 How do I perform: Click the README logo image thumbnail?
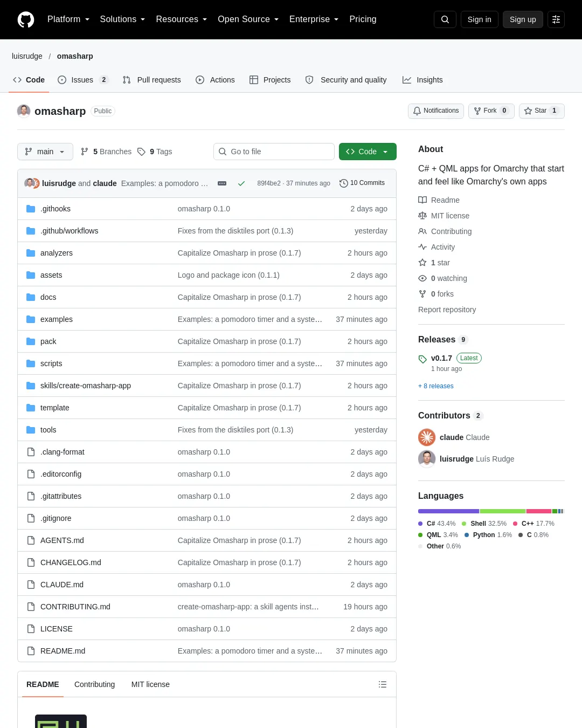(61, 721)
